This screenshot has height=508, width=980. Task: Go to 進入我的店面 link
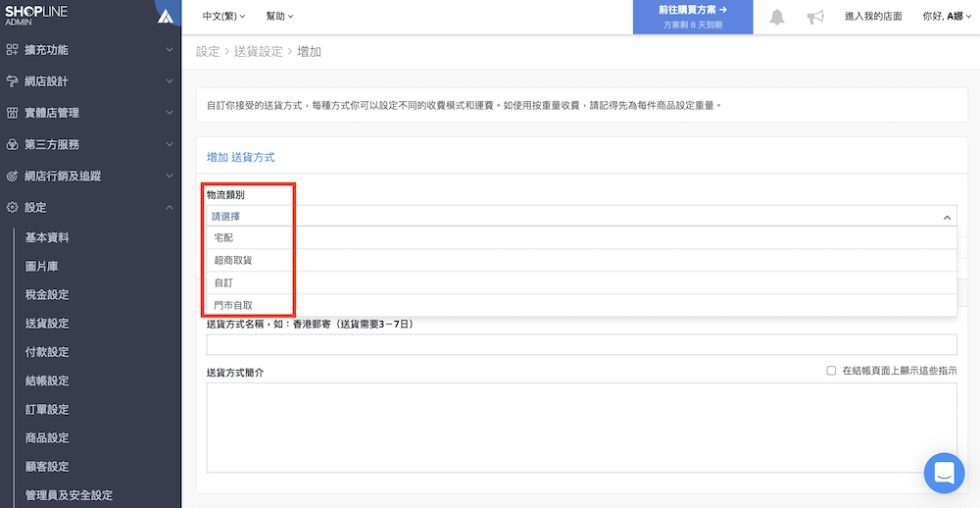873,17
